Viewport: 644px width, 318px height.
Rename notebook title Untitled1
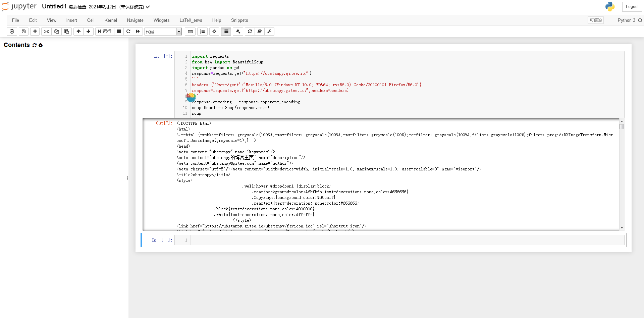coord(54,6)
